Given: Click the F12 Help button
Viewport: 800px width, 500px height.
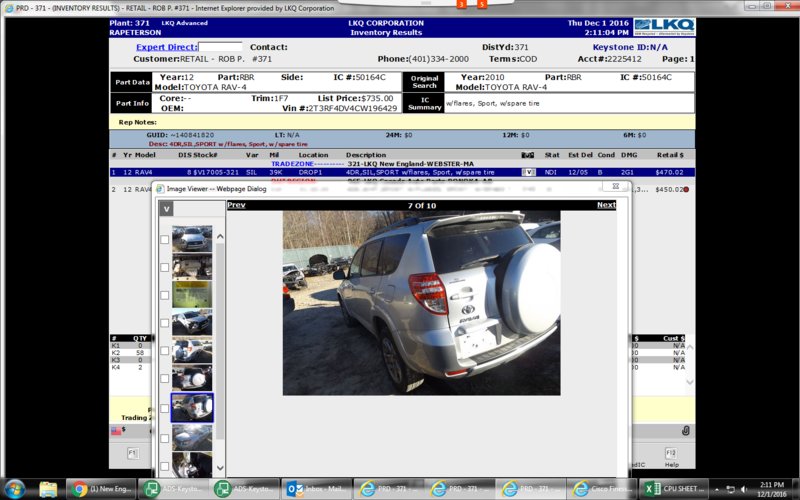Looking at the screenshot, I should pos(671,454).
